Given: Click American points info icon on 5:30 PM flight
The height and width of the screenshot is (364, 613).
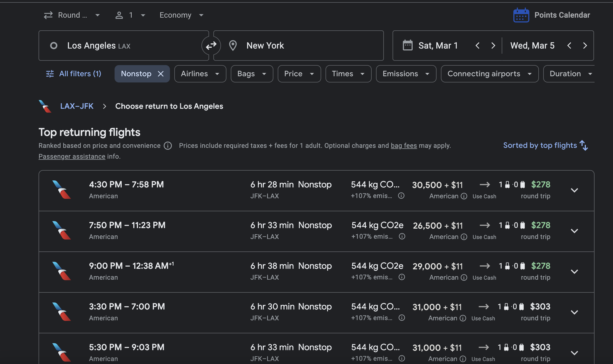Looking at the screenshot, I should tap(463, 359).
